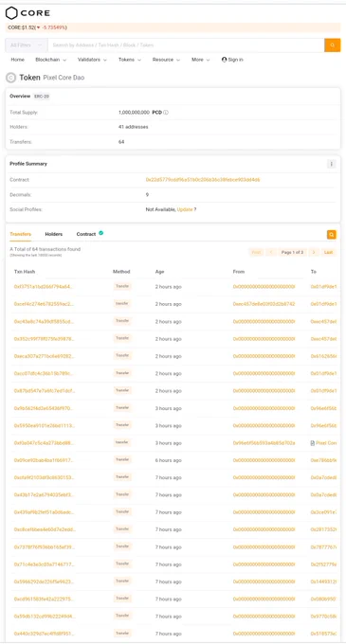The height and width of the screenshot is (644, 346).
Task: Open transaction hash 0xf3e047c5c4a273bbd88...
Action: tap(44, 443)
